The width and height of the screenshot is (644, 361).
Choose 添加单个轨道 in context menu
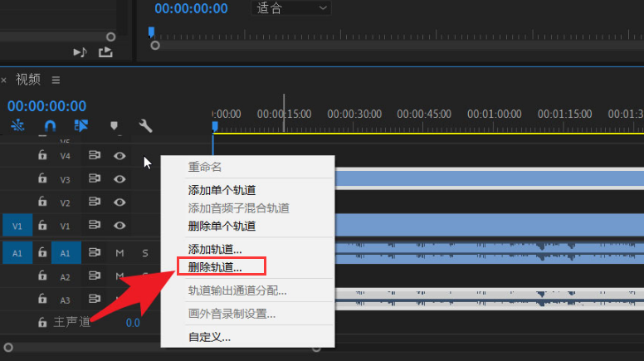222,190
